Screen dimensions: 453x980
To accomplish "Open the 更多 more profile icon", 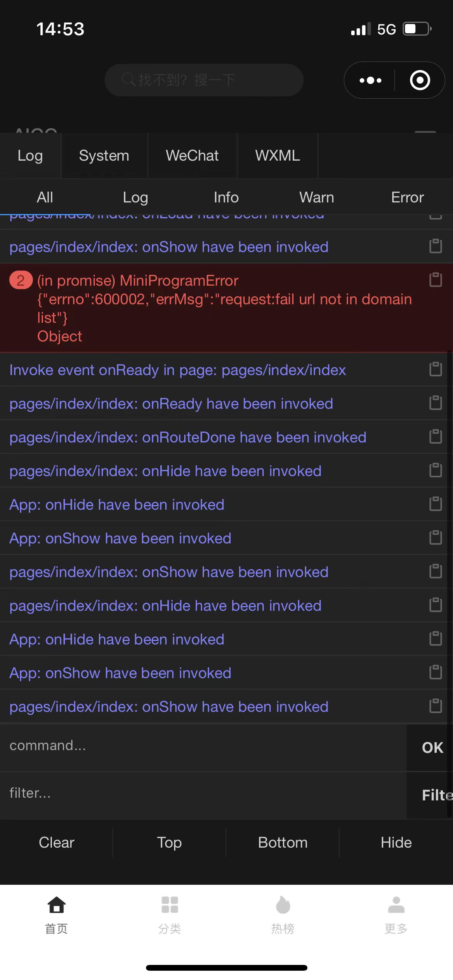I will point(396,905).
